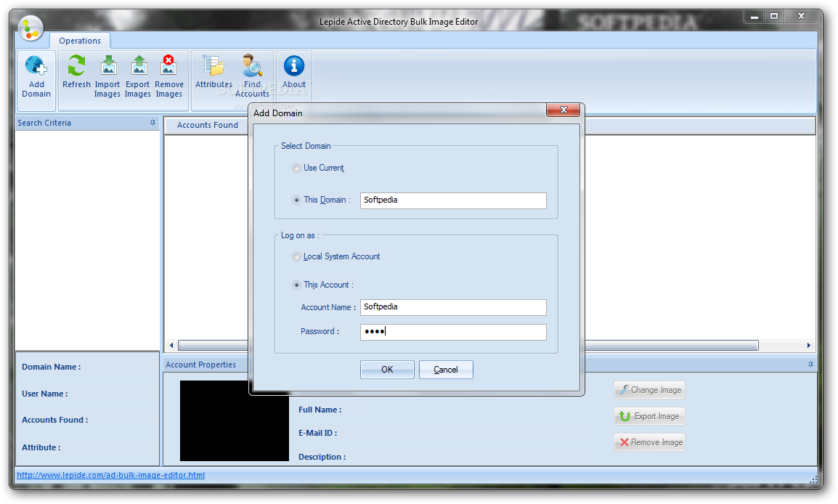
Task: Select the Remove Images tool
Action: [169, 78]
